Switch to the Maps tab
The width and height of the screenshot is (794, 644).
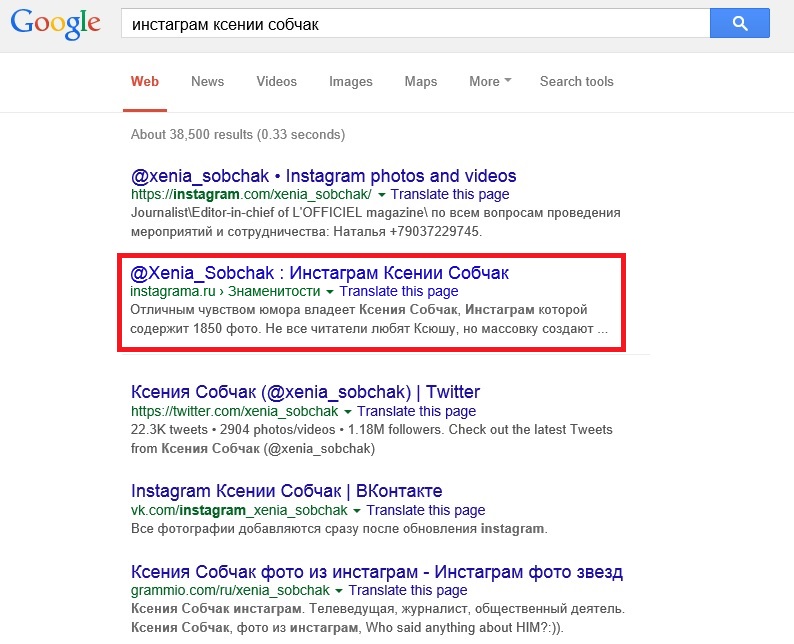click(x=421, y=82)
